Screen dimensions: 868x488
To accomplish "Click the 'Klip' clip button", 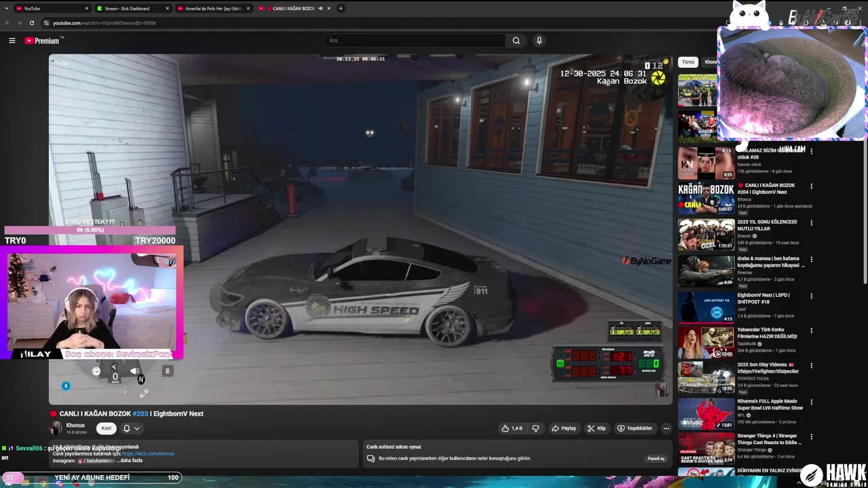I will click(x=597, y=428).
